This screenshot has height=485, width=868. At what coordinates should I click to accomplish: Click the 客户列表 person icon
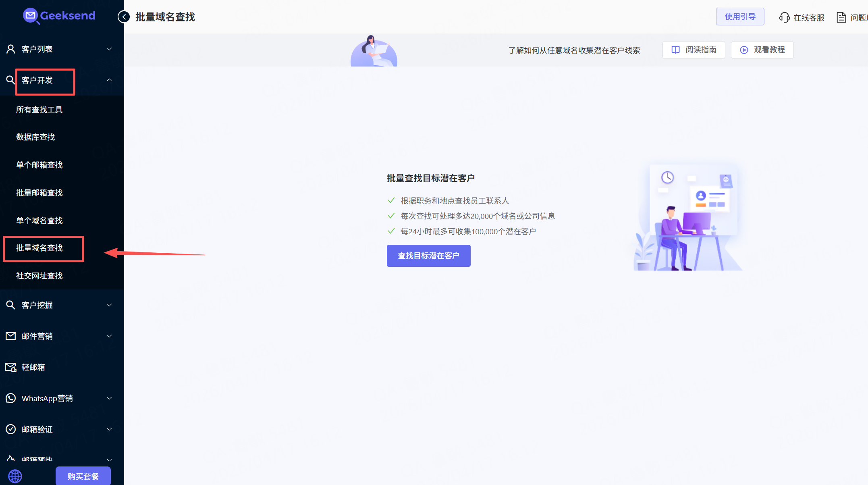tap(11, 49)
